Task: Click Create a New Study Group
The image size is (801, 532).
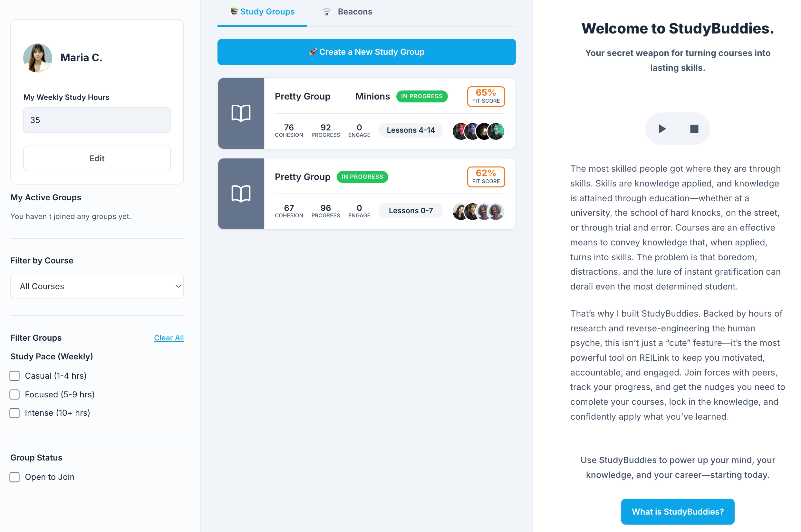Action: click(x=367, y=52)
